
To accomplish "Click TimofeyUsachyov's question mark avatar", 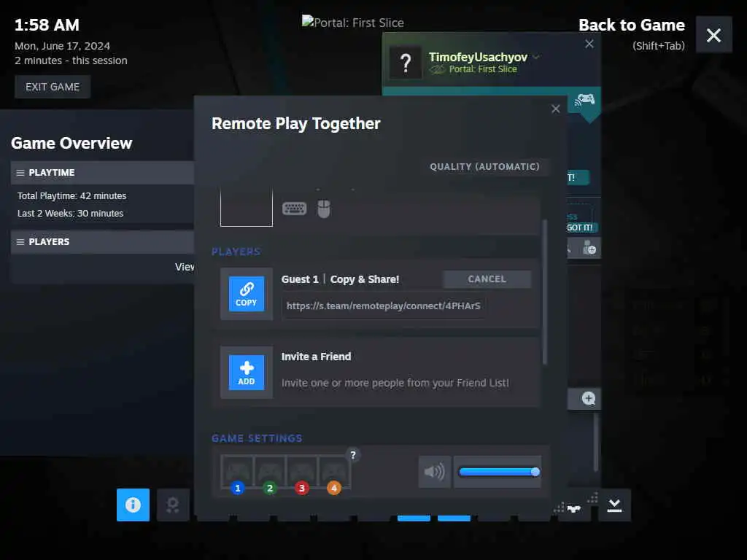I will pyautogui.click(x=406, y=63).
